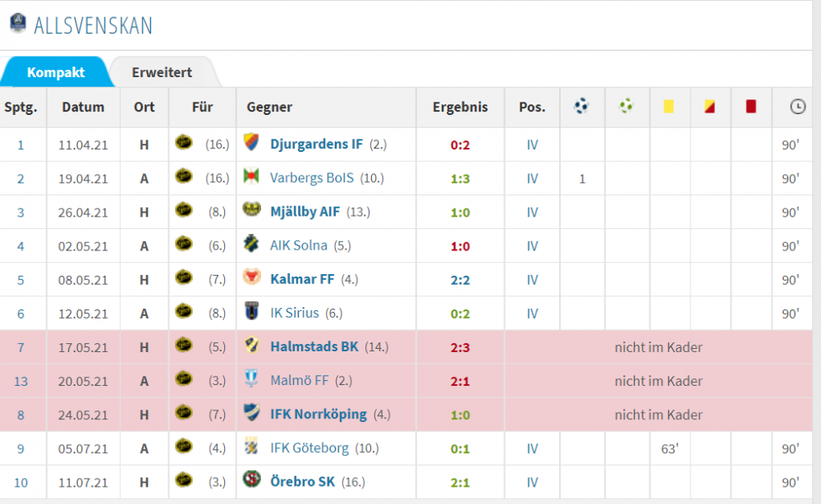Viewport: 821px width, 504px height.
Task: Click the yellow card column header icon
Action: click(668, 106)
